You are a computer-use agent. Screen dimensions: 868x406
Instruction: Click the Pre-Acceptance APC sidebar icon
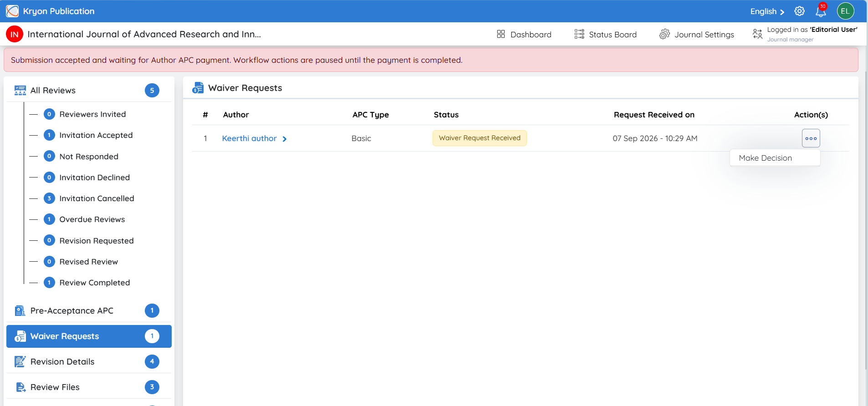pyautogui.click(x=20, y=311)
